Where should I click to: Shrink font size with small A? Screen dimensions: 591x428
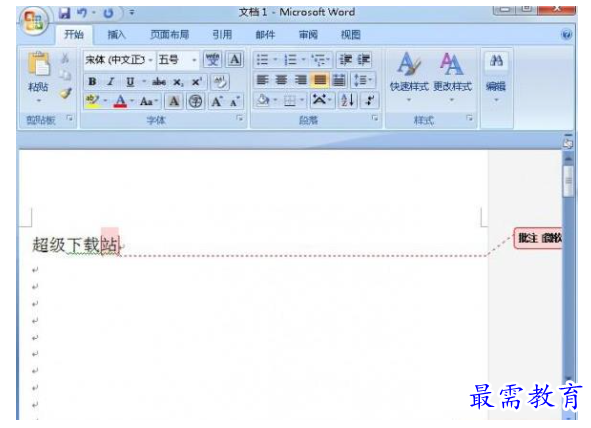coord(235,101)
